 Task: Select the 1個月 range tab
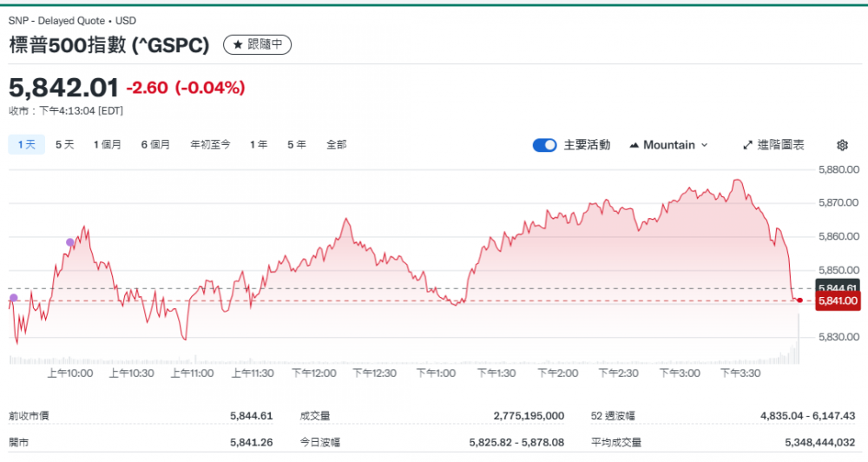[108, 145]
